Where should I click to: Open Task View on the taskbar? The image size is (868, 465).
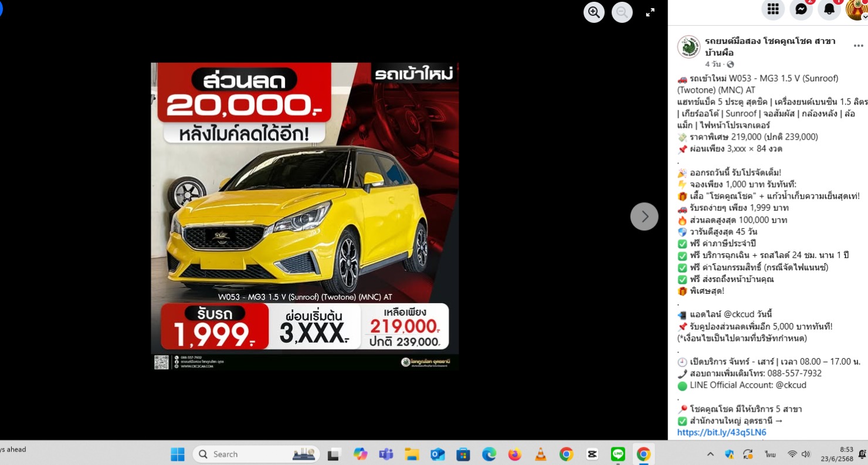click(334, 454)
